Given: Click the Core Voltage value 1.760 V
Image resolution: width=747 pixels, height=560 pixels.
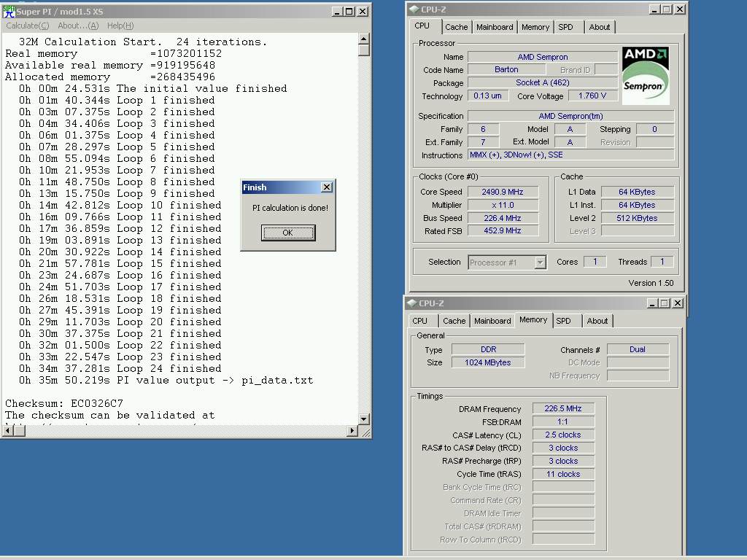Looking at the screenshot, I should point(592,96).
